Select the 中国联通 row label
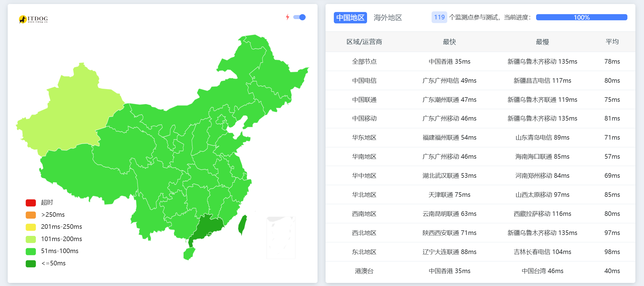The image size is (644, 286). click(x=364, y=100)
